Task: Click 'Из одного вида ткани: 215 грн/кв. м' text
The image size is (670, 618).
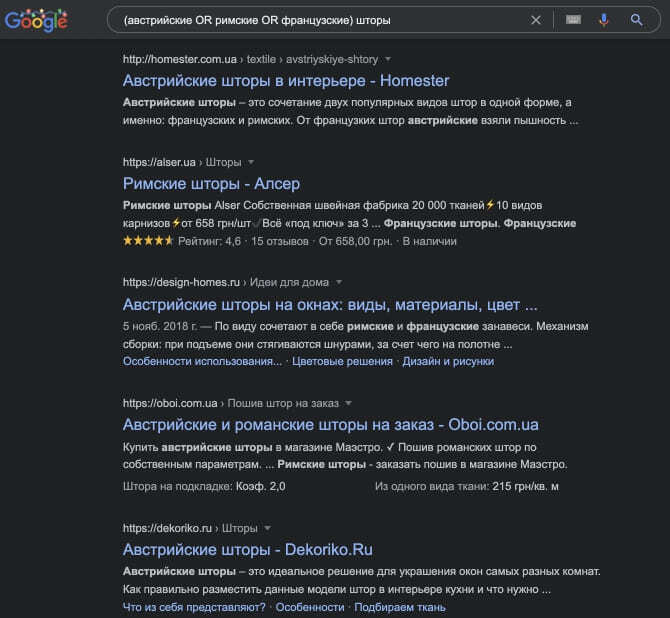Action: (x=467, y=486)
